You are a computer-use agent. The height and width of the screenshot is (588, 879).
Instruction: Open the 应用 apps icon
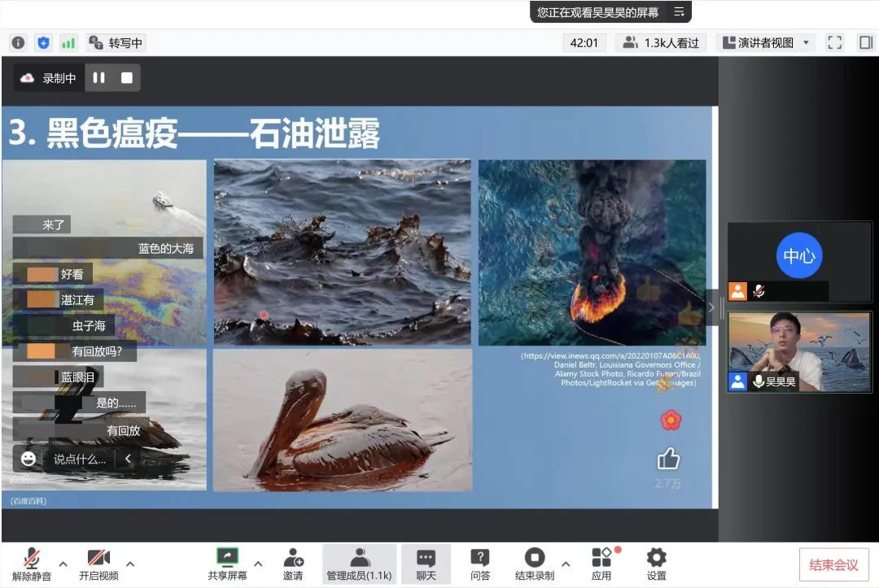coord(601,564)
